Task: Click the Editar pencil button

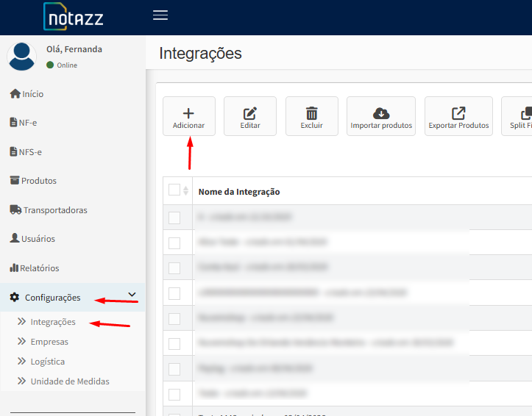Action: pos(250,116)
